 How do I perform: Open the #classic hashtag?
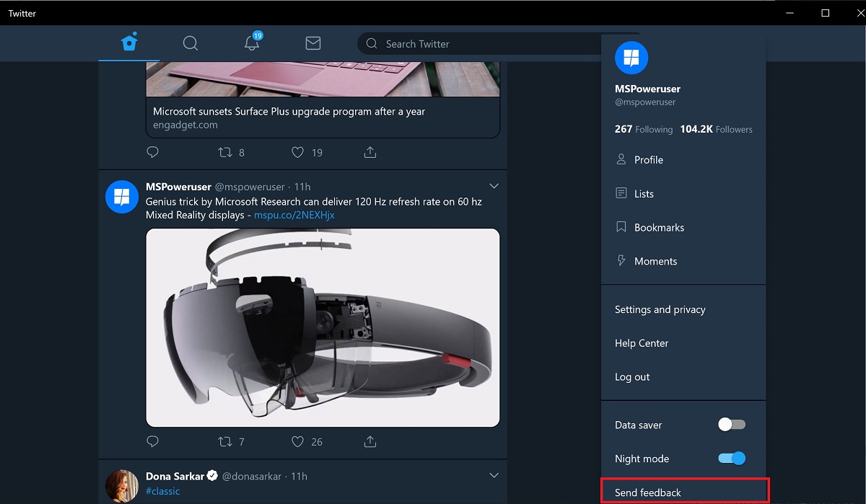pos(163,491)
